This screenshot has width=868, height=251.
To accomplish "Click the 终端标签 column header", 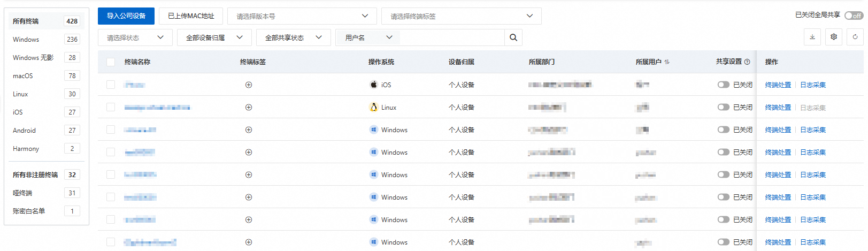I will [x=253, y=62].
